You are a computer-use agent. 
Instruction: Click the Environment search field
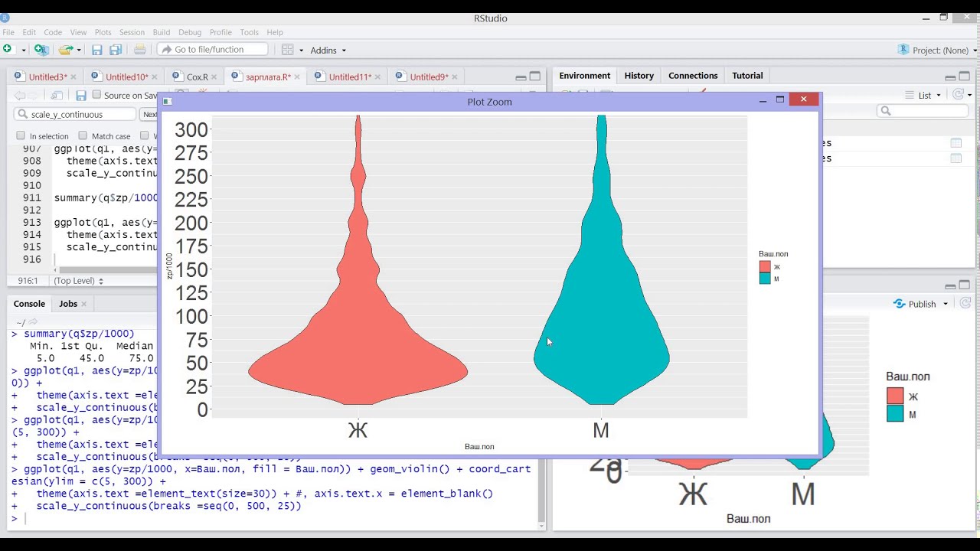click(923, 111)
